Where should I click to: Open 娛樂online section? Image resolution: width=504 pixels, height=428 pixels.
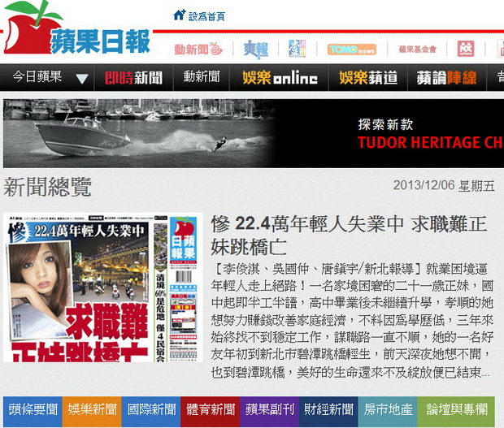(280, 78)
